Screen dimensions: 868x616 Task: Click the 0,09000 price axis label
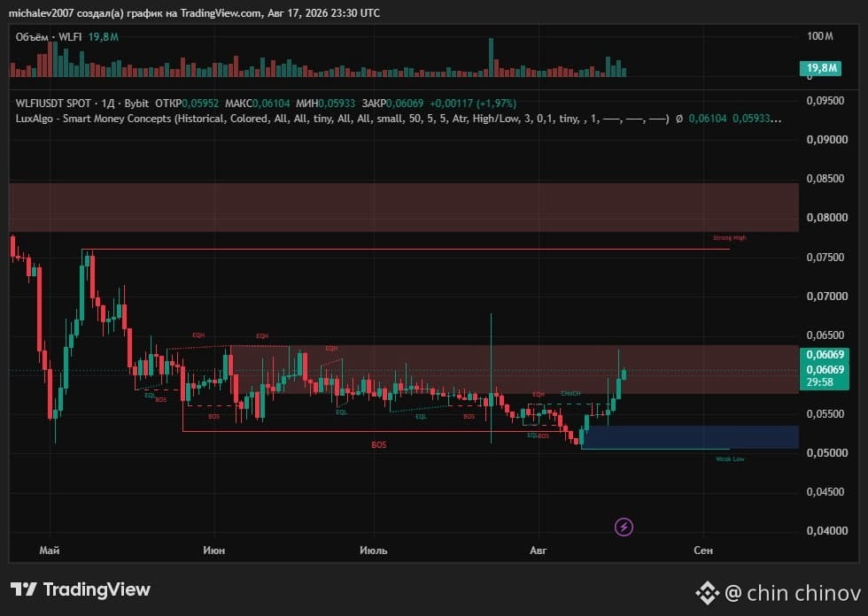pos(826,139)
